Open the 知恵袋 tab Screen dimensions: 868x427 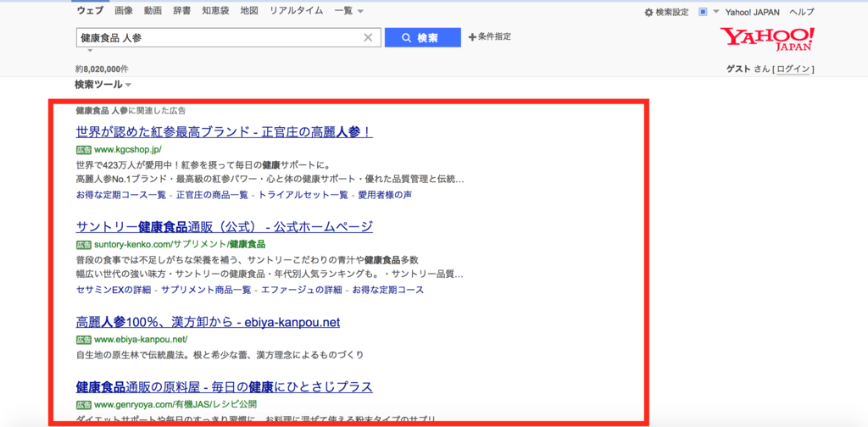coord(214,11)
